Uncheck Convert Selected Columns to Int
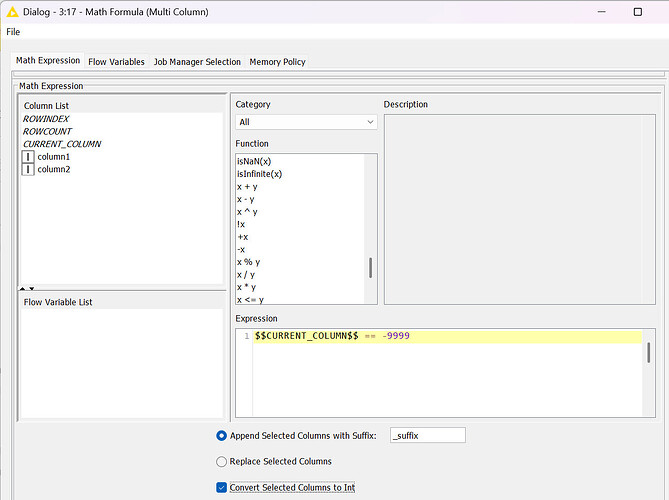This screenshot has width=669, height=500. (x=222, y=487)
